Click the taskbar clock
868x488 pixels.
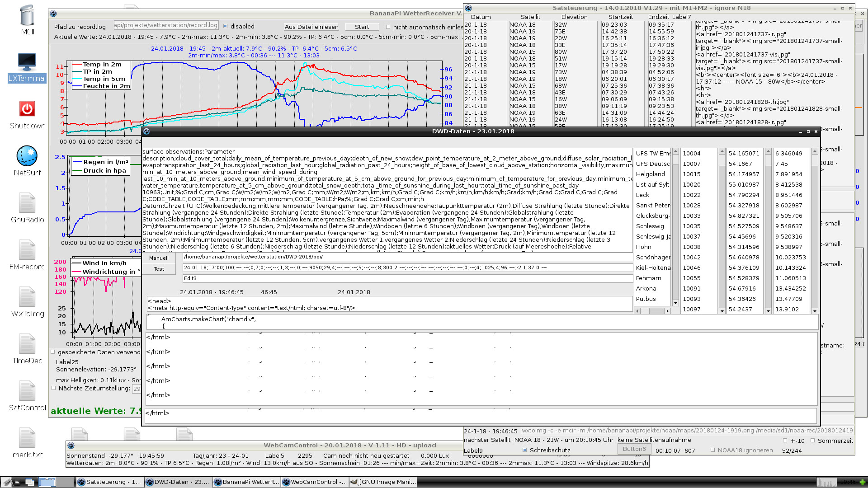pyautogui.click(x=848, y=482)
